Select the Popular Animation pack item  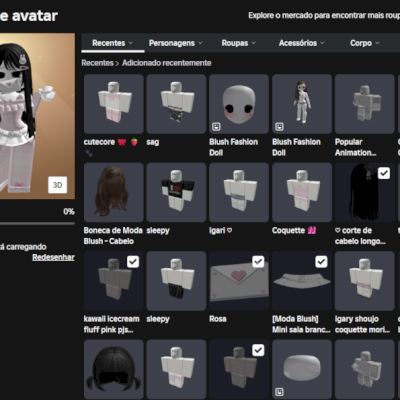365,104
